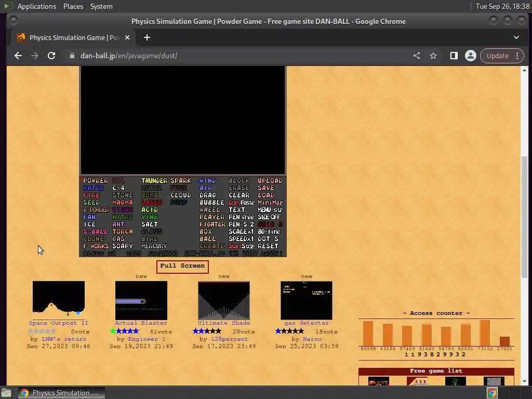Select the THUNDER element
Image resolution: width=532 pixels, height=399 pixels.
click(x=154, y=181)
